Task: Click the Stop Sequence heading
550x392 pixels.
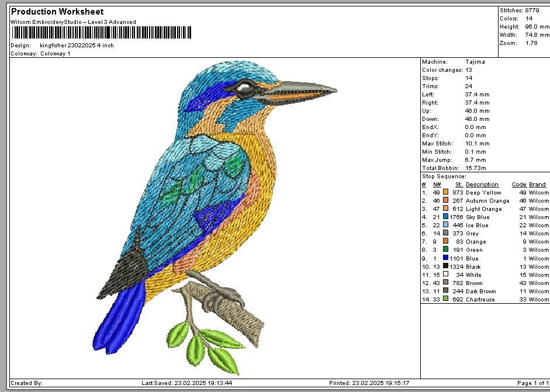Action: click(444, 176)
